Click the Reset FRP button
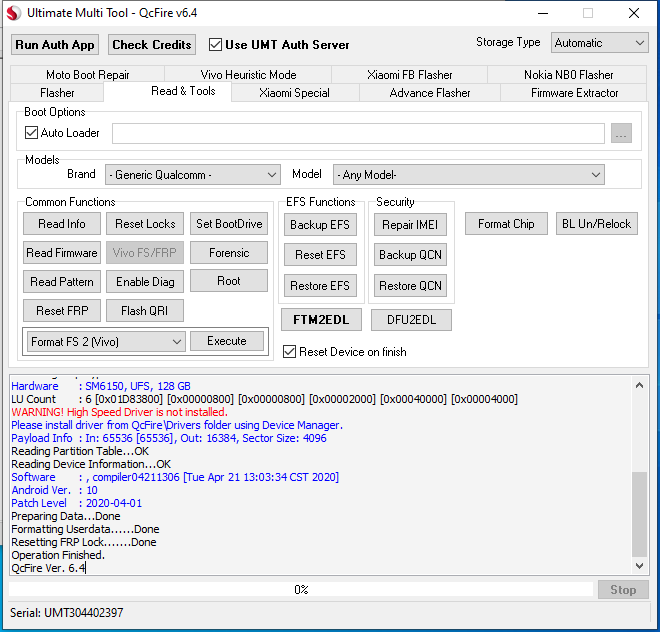The height and width of the screenshot is (632, 660). (62, 311)
